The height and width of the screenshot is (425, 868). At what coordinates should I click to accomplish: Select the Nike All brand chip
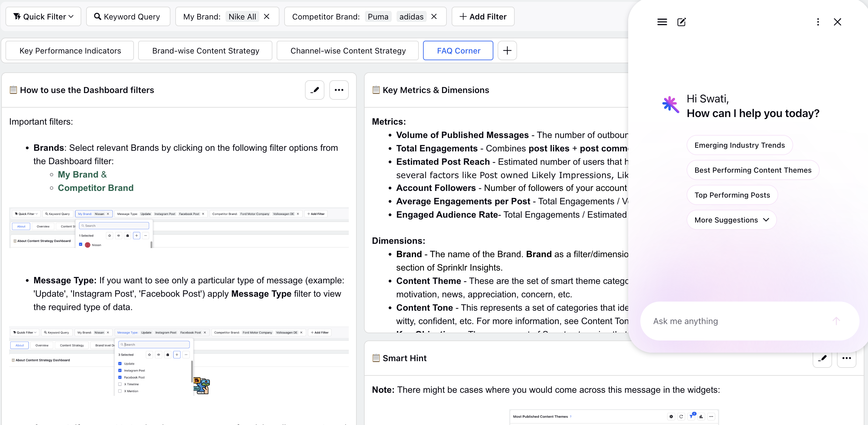[x=242, y=16]
